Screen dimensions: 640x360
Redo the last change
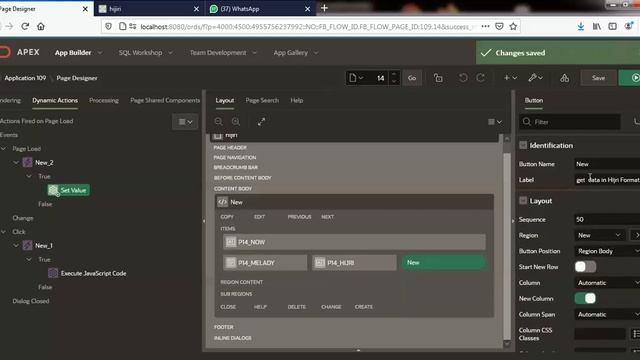point(480,78)
